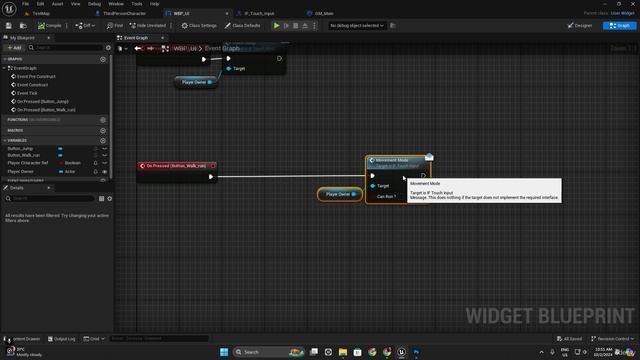Toggle visibility for Button_Walk_run variable
The image size is (640, 360).
click(x=105, y=156)
